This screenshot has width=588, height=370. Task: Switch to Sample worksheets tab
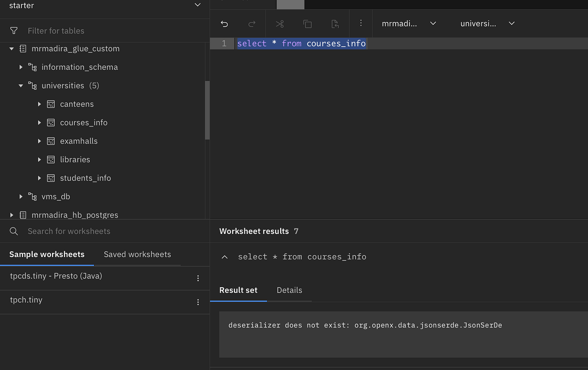point(47,255)
